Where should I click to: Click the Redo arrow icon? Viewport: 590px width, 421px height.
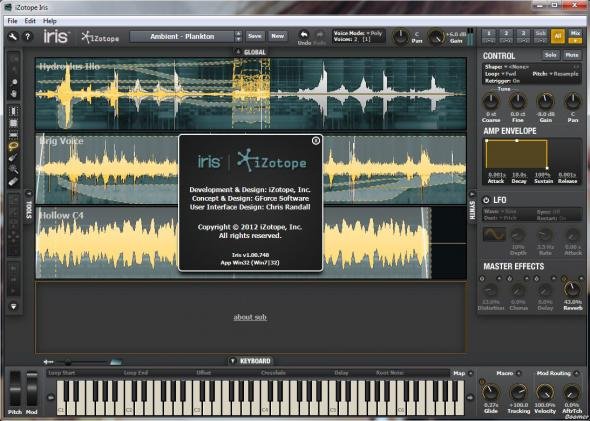(x=320, y=35)
